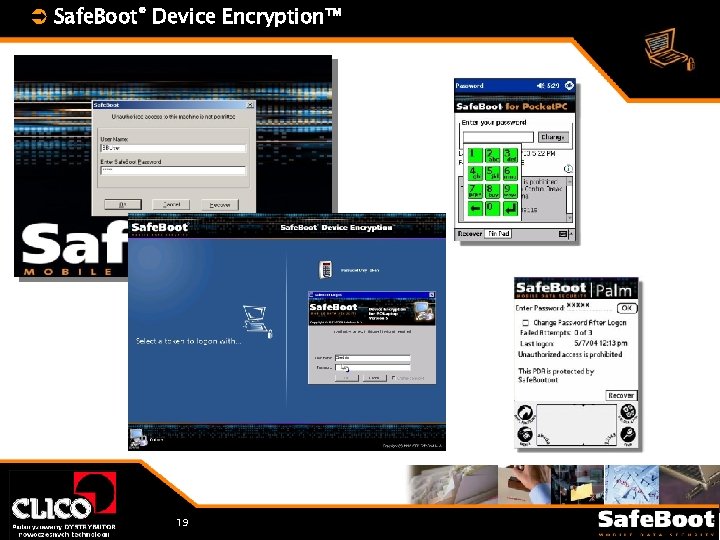Select the Recover tab on PocketPC
This screenshot has height=540, width=720.
(470, 234)
